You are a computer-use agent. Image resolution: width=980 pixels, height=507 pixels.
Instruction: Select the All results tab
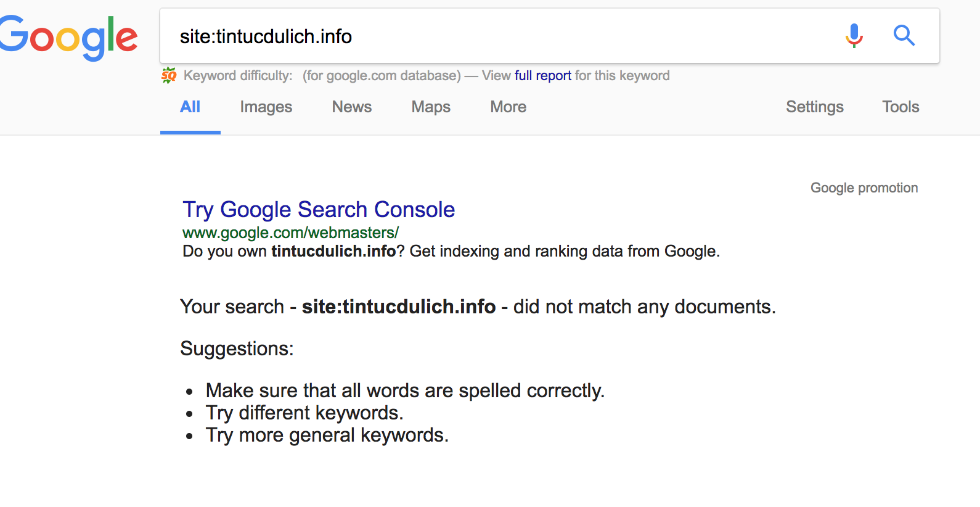190,107
